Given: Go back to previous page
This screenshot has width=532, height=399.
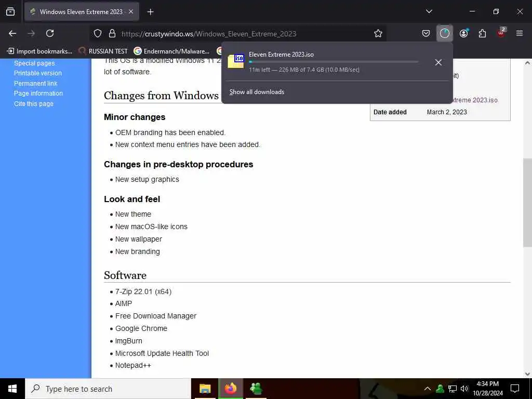Looking at the screenshot, I should point(12,33).
